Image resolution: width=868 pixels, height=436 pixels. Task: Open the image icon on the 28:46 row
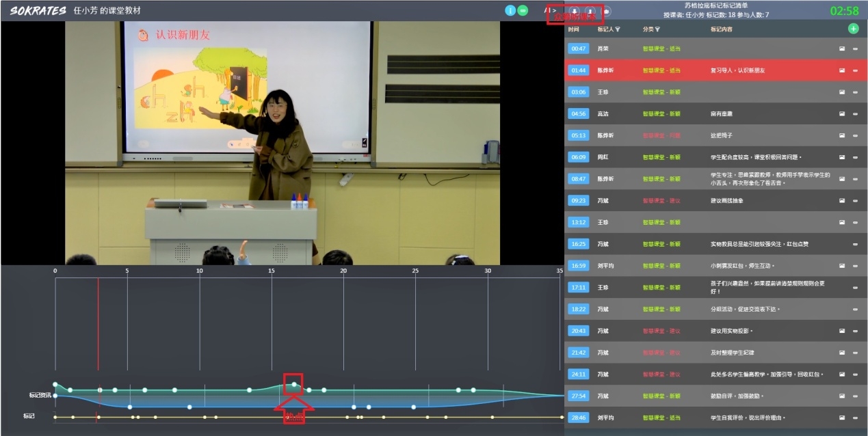[x=842, y=418]
